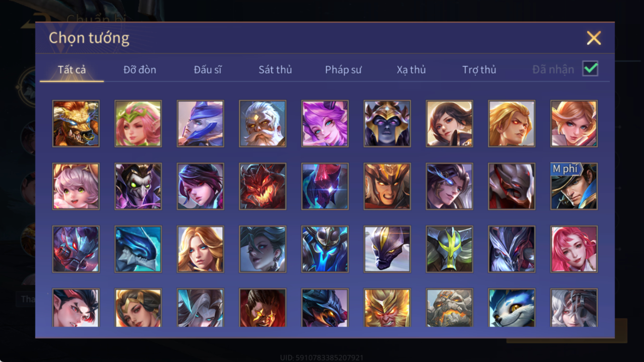Screen dimensions: 644x362
Task: Choose the hero tagged "M phí"
Action: 574,187
